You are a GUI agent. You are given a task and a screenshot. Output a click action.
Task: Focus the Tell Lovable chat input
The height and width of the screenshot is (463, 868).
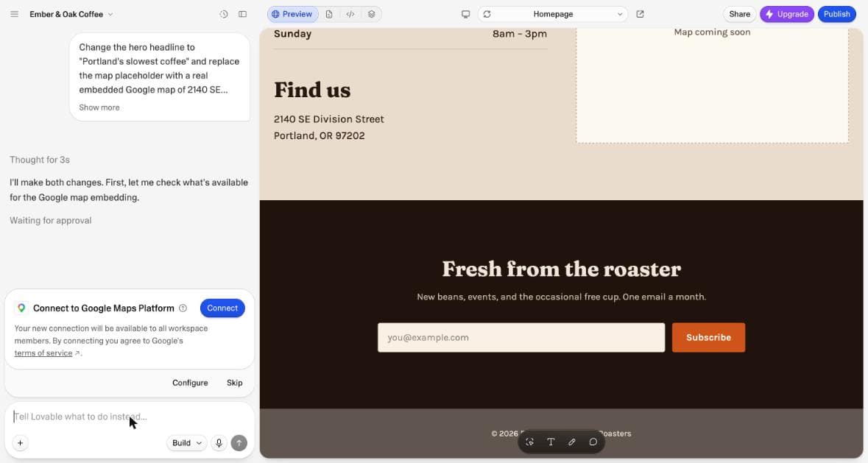coord(128,417)
